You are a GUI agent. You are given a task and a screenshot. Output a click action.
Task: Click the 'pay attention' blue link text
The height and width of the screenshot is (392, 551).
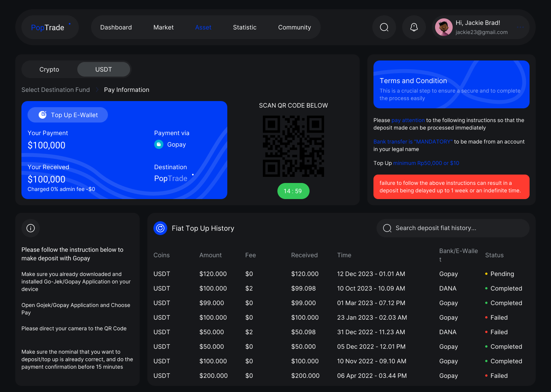pos(408,120)
